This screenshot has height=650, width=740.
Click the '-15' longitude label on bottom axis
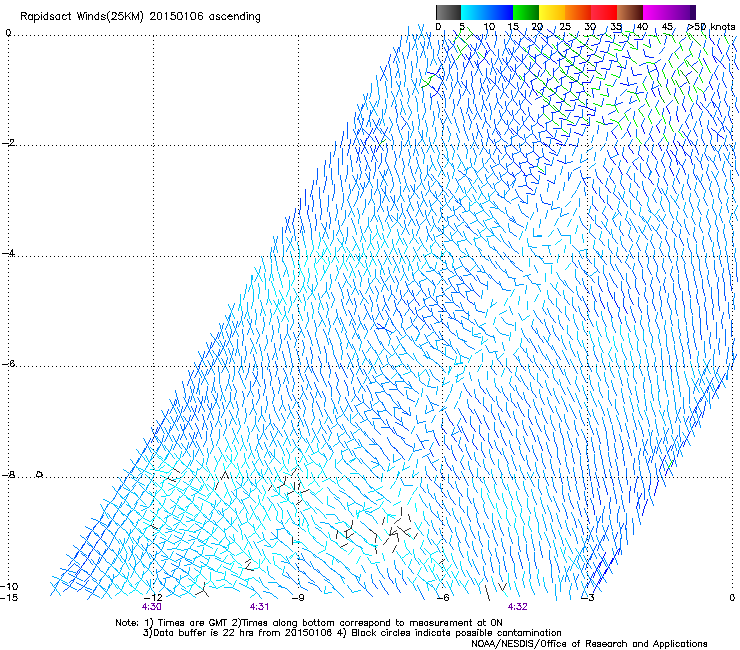point(9,597)
